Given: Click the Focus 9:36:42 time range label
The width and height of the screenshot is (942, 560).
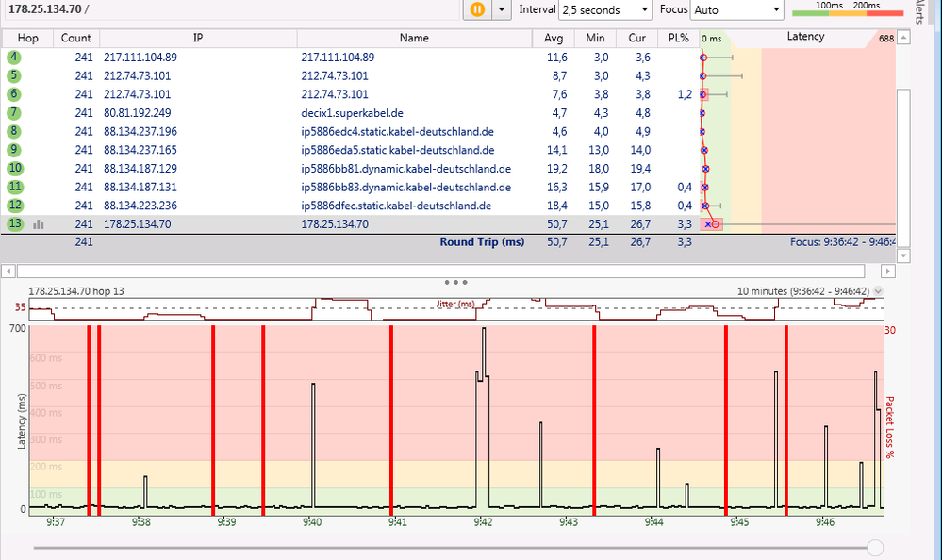Looking at the screenshot, I should [842, 242].
